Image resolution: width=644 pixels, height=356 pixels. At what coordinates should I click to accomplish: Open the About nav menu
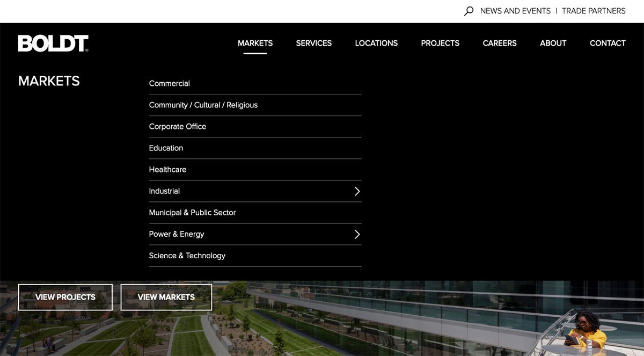click(553, 43)
